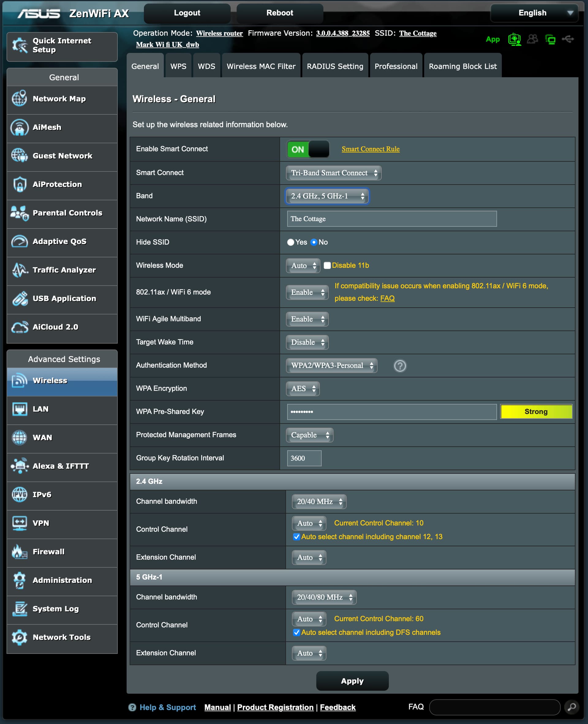Click the USB Application icon

pos(19,299)
